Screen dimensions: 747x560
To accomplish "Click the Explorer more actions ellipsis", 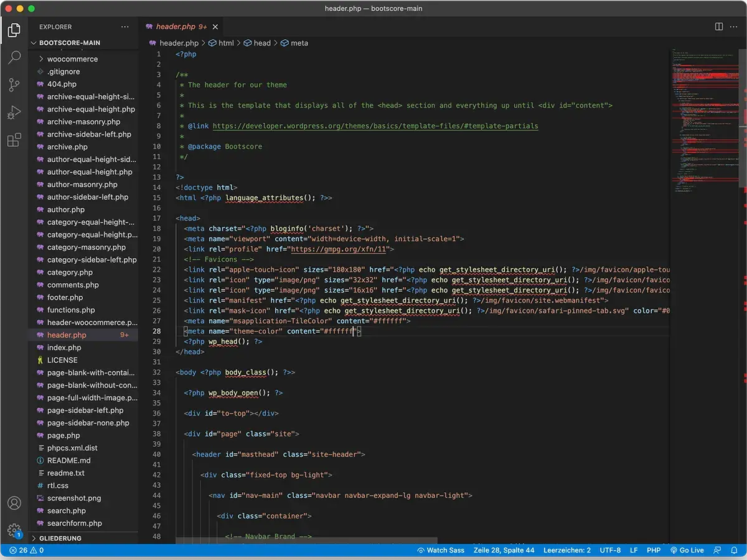I will coord(125,27).
